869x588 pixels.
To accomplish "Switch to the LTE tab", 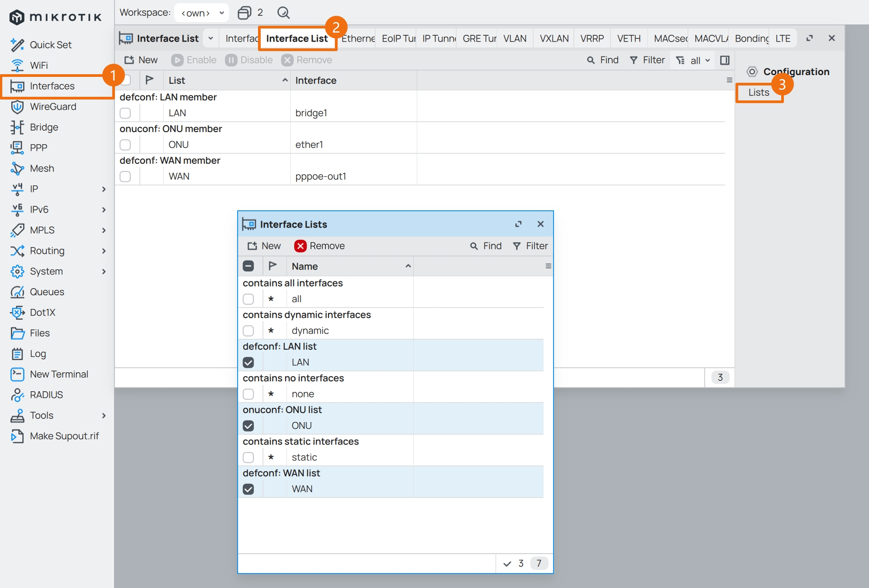I will coord(783,38).
